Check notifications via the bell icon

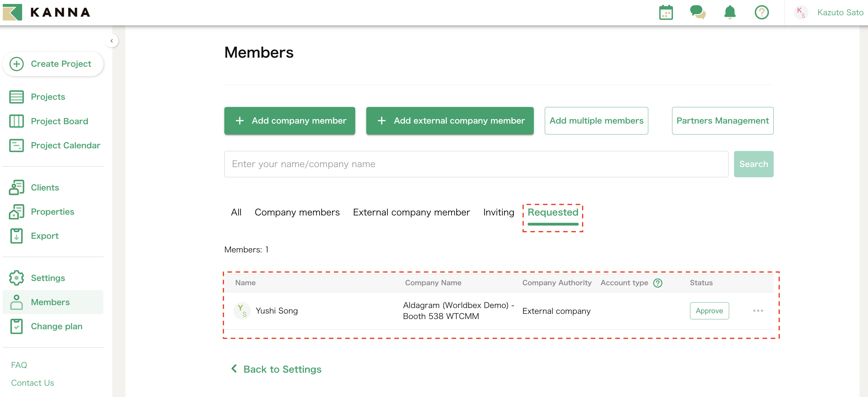pyautogui.click(x=730, y=13)
